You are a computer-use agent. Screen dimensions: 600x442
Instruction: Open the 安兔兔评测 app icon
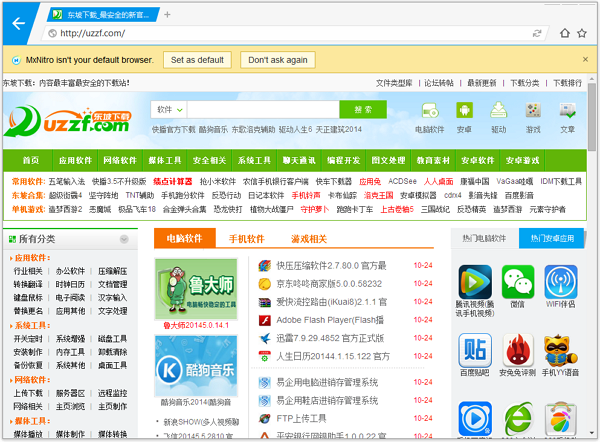[518, 350]
